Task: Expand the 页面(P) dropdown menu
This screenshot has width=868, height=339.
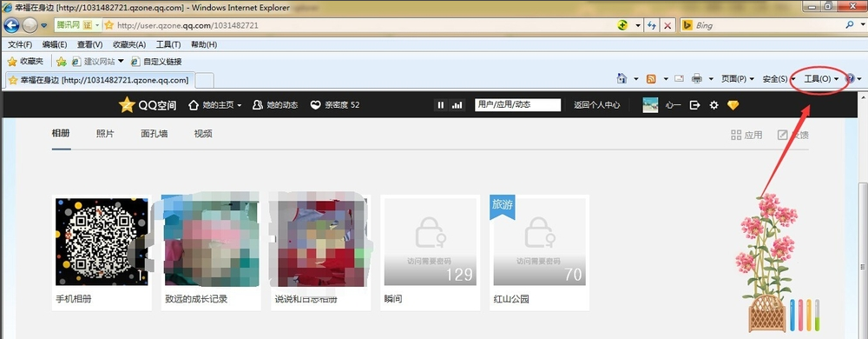Action: click(737, 79)
